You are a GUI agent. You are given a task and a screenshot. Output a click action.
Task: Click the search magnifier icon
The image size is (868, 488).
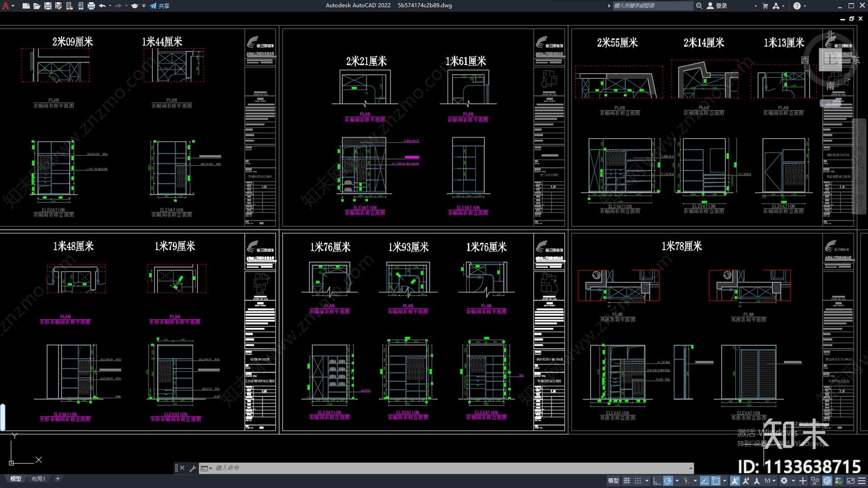pos(699,6)
